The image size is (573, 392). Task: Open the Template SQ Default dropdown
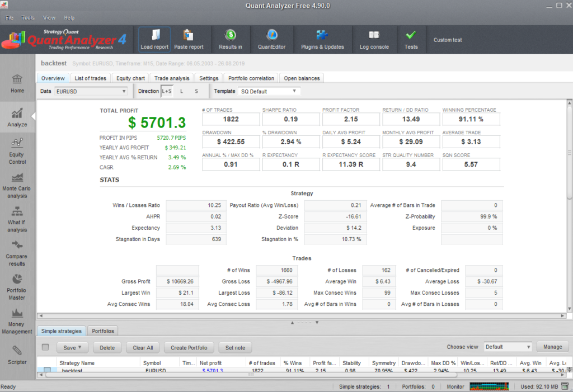click(x=269, y=91)
